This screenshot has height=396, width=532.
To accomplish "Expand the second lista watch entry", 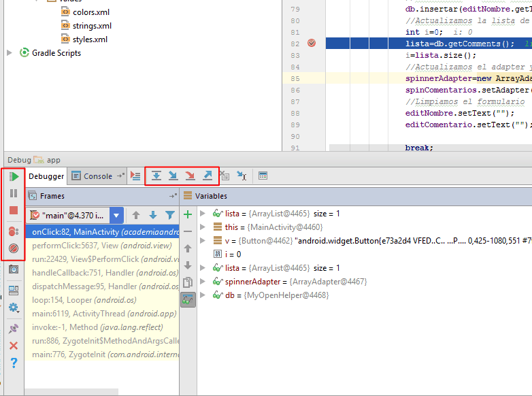I will tap(203, 267).
